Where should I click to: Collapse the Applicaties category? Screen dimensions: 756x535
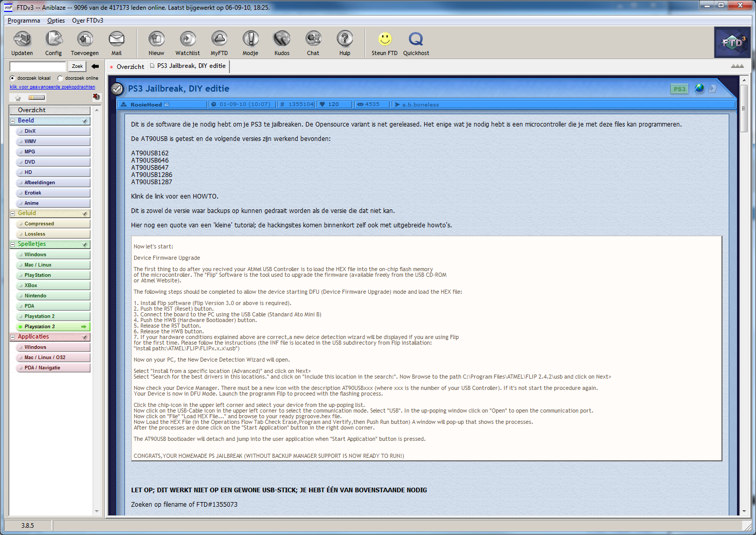coord(13,337)
